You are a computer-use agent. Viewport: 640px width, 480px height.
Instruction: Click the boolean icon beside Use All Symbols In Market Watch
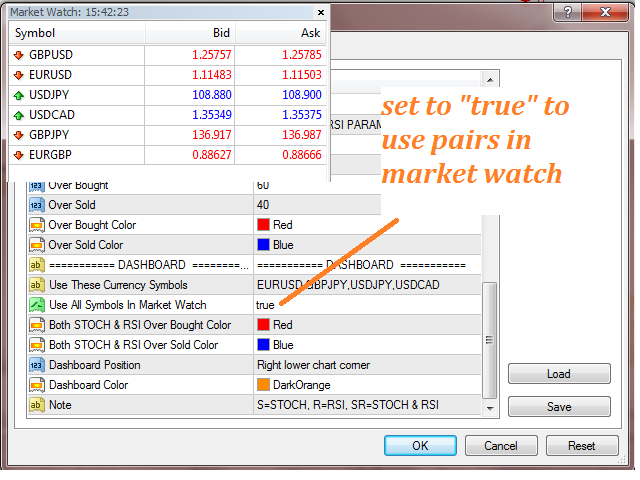[36, 305]
